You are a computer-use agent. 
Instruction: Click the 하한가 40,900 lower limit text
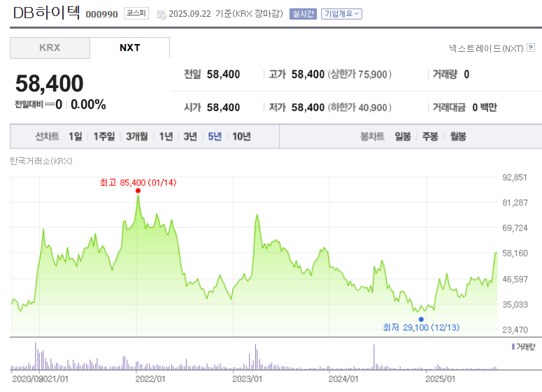click(x=359, y=108)
